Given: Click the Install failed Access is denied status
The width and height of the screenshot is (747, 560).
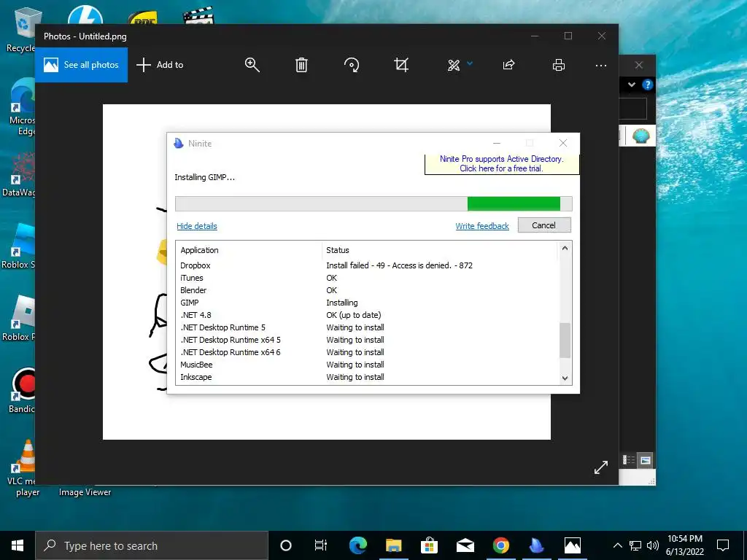Looking at the screenshot, I should click(x=399, y=265).
